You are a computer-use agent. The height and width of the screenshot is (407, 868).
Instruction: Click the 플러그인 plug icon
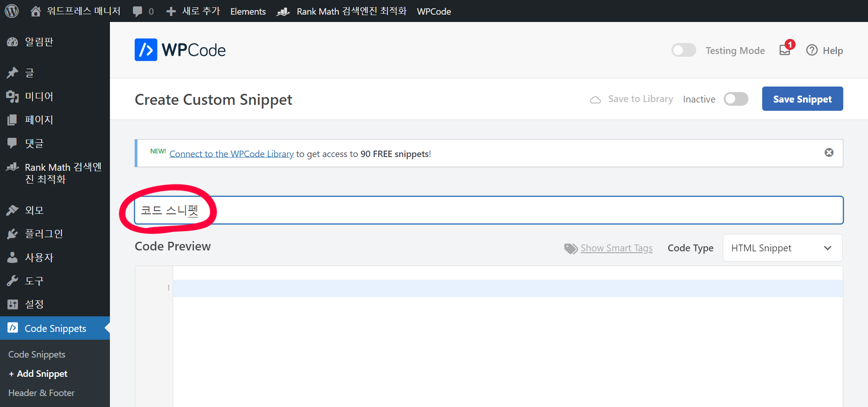[x=12, y=234]
